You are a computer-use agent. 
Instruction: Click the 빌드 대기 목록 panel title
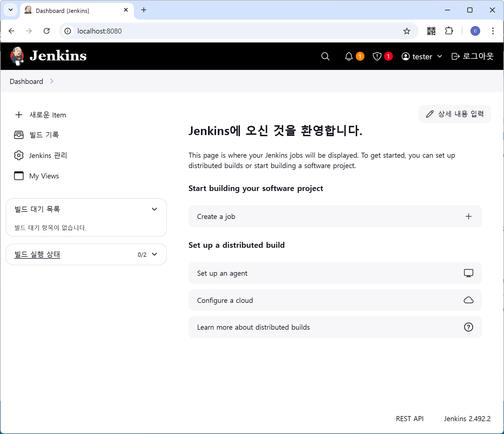(x=37, y=209)
